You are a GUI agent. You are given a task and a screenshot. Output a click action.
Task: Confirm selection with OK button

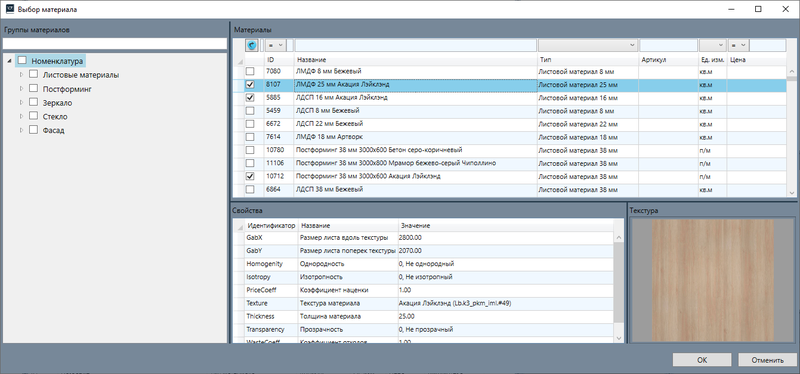point(702,360)
